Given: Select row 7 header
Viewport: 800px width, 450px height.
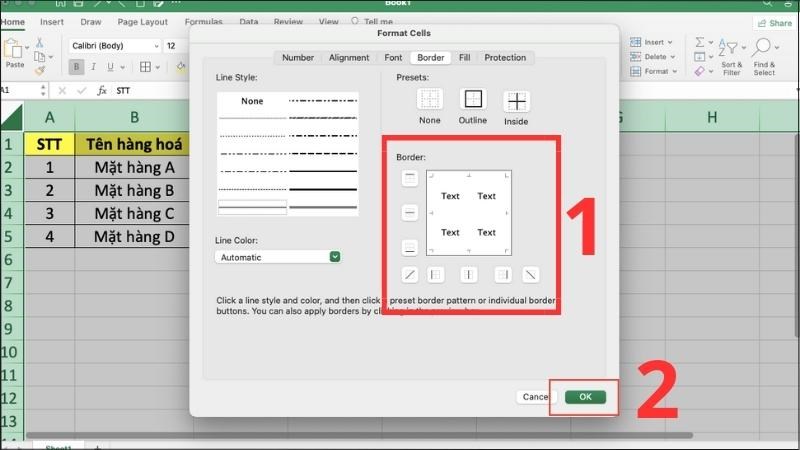Looking at the screenshot, I should (11, 283).
